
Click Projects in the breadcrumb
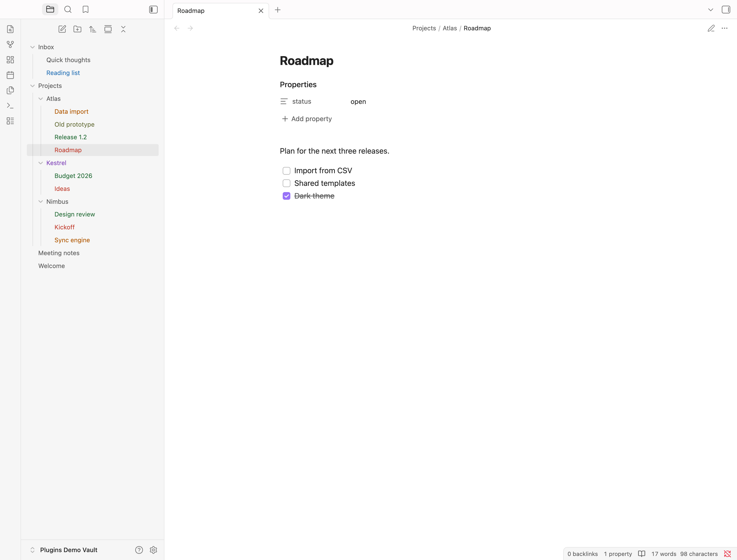point(424,28)
